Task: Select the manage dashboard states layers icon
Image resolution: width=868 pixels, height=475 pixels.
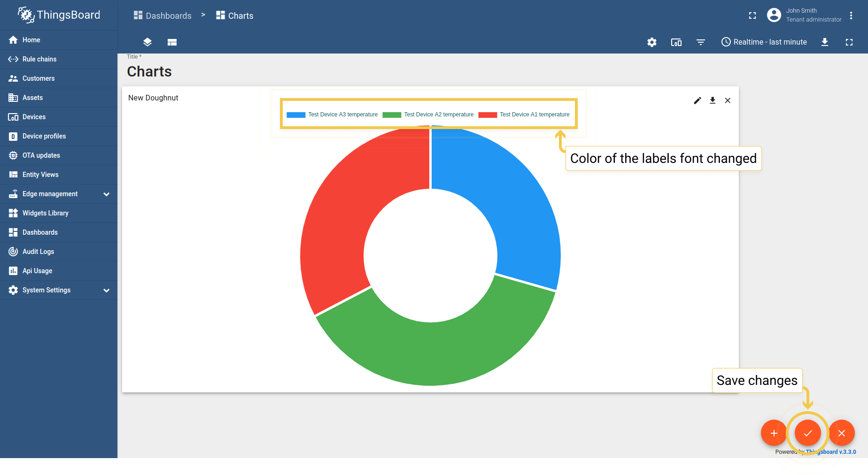Action: [147, 42]
